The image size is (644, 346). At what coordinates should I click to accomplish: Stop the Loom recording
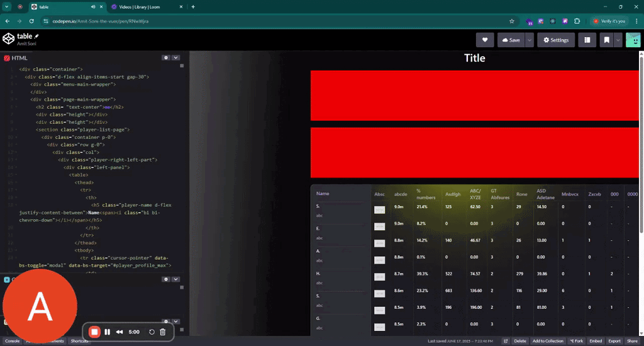94,332
